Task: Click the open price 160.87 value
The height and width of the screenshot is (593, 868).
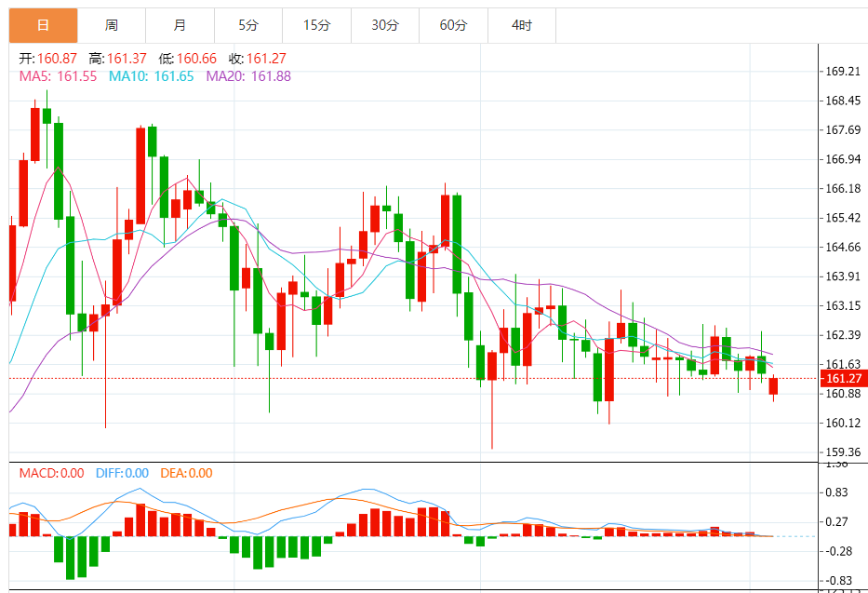Action: point(57,59)
